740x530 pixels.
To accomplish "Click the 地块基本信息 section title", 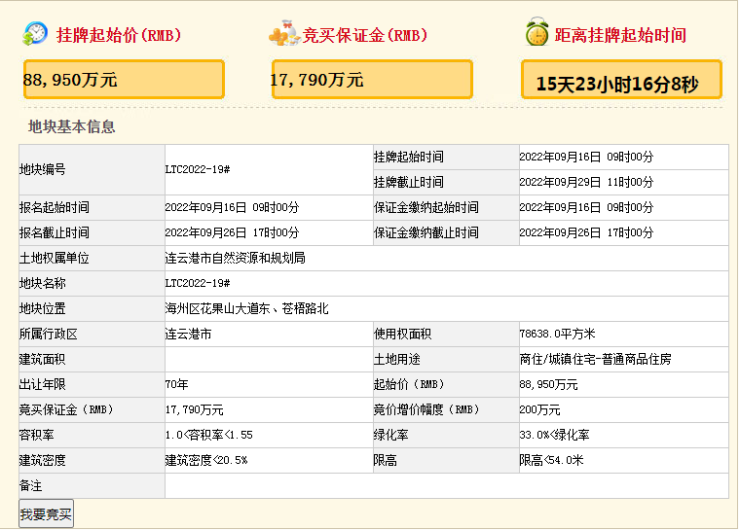I will click(72, 126).
